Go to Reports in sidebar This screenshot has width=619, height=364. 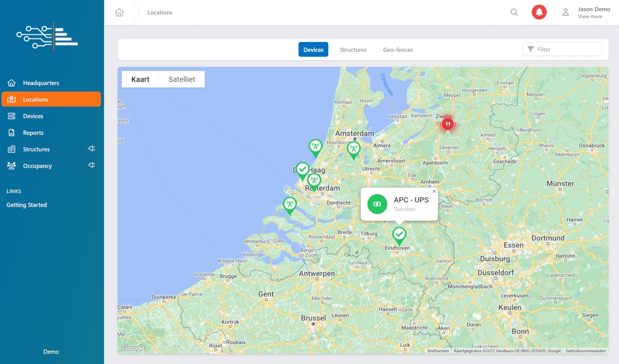33,133
